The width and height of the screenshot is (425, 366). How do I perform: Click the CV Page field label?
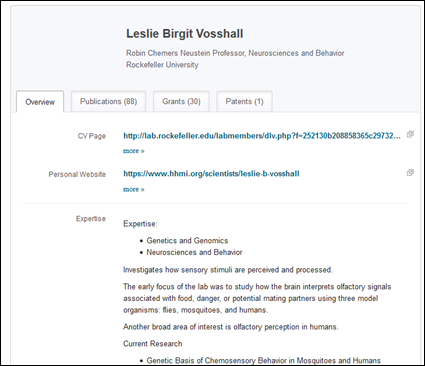coord(92,136)
